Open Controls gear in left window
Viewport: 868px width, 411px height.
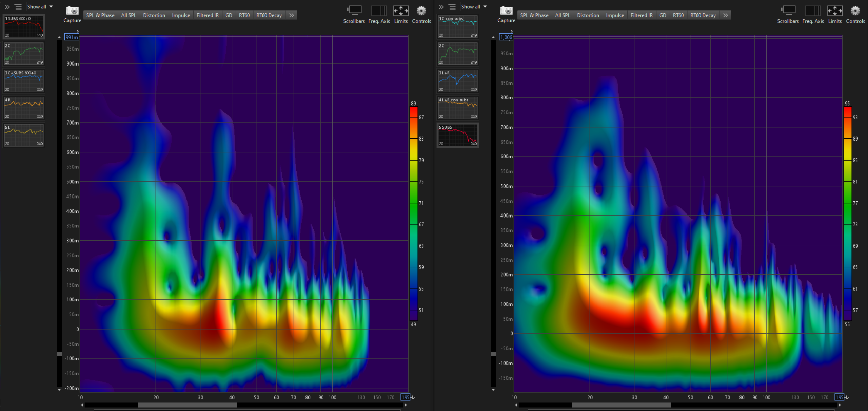421,11
